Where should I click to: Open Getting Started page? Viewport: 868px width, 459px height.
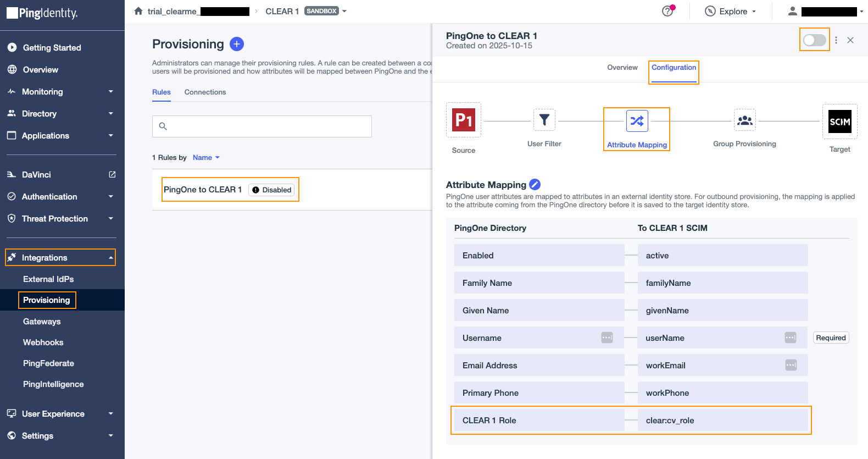point(52,48)
